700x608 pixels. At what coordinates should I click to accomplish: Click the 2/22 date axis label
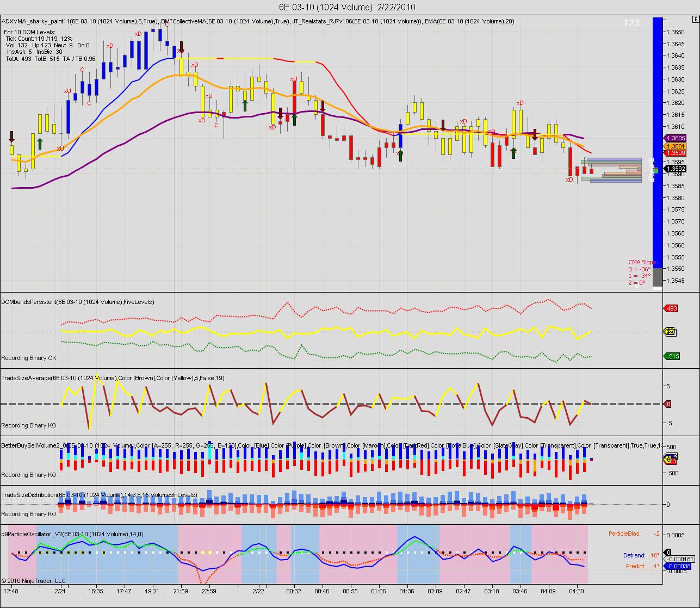(x=258, y=591)
